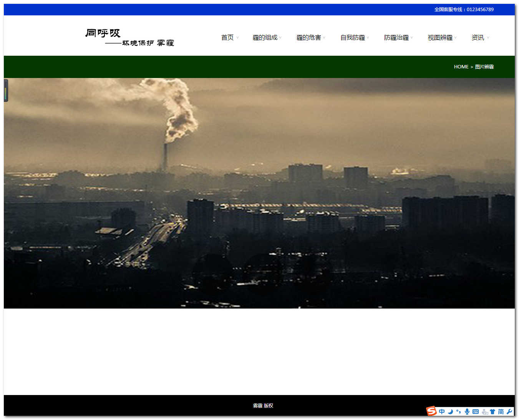Open the 防霾治霾 menu item

tap(396, 38)
